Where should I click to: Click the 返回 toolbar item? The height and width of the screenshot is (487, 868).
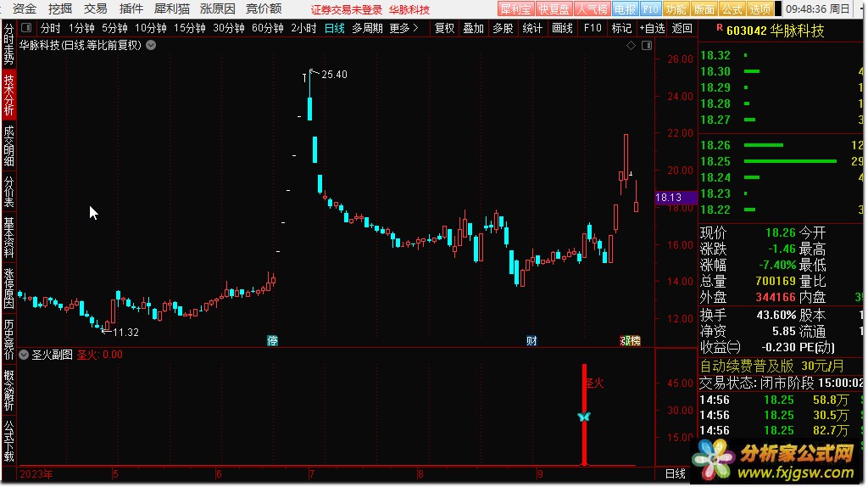click(x=682, y=28)
